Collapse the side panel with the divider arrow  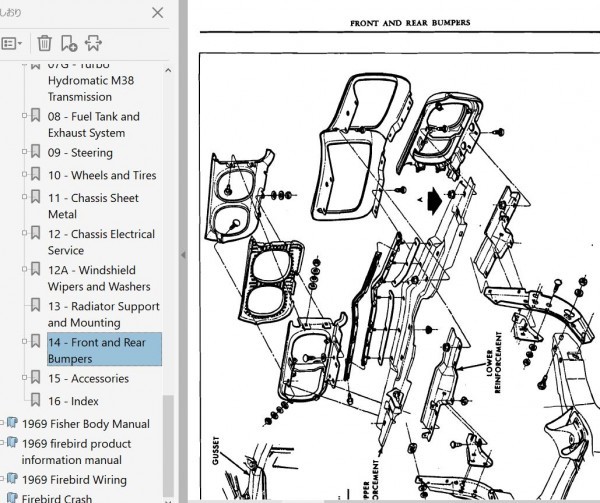pos(183,255)
